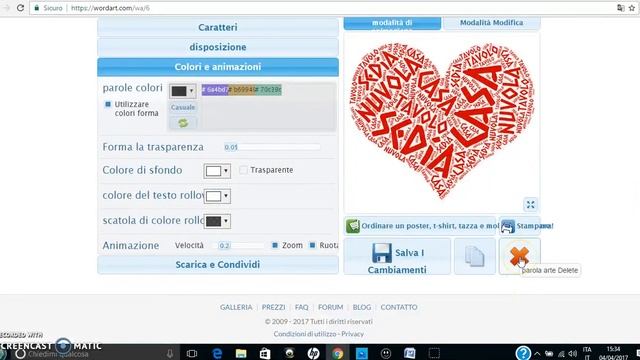Screen dimensions: 640x360
Task: Open the blue help question mark icon
Action: click(523, 353)
